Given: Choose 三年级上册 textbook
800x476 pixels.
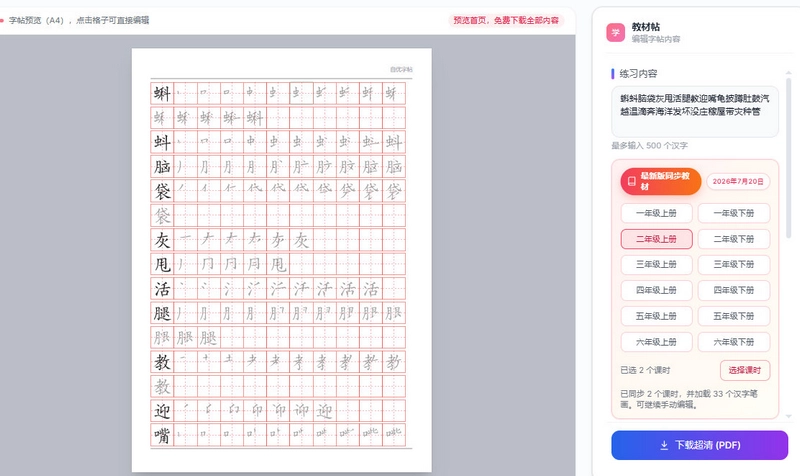Looking at the screenshot, I should 656,264.
